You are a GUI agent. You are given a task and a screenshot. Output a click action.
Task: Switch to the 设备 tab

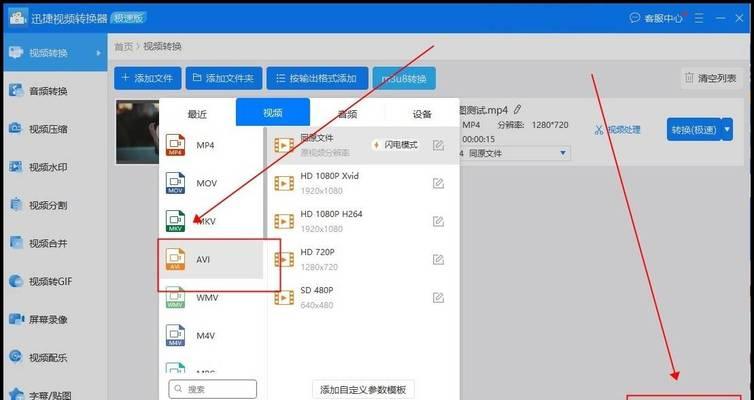(x=422, y=113)
